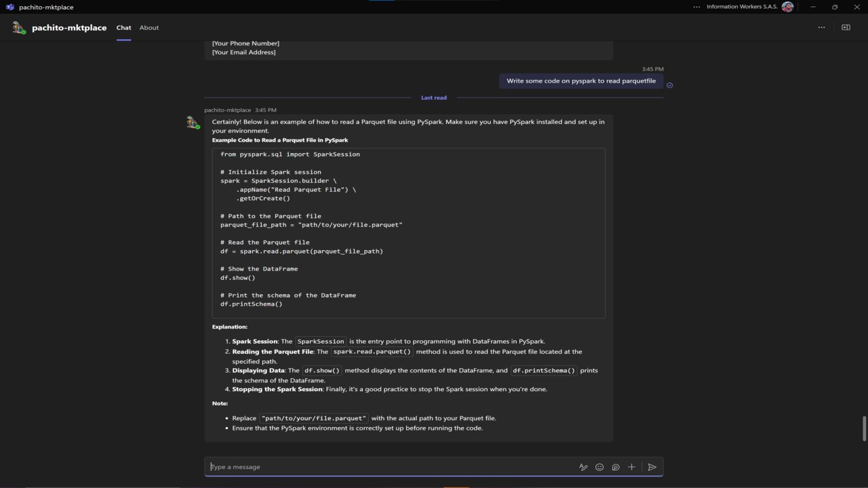Image resolution: width=868 pixels, height=488 pixels.
Task: Open the loop components icon in compose box
Action: 616,467
